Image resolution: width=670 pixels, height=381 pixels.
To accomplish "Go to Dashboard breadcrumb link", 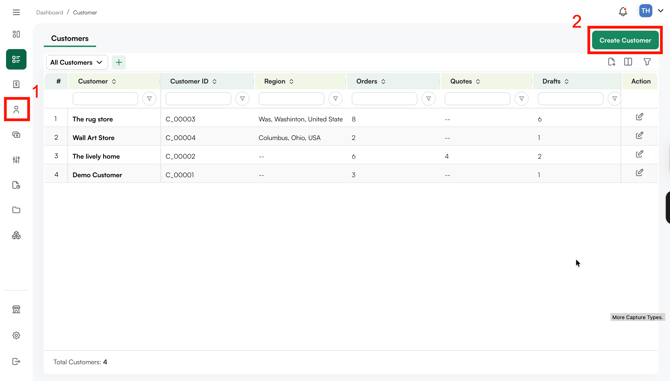I will coord(50,12).
